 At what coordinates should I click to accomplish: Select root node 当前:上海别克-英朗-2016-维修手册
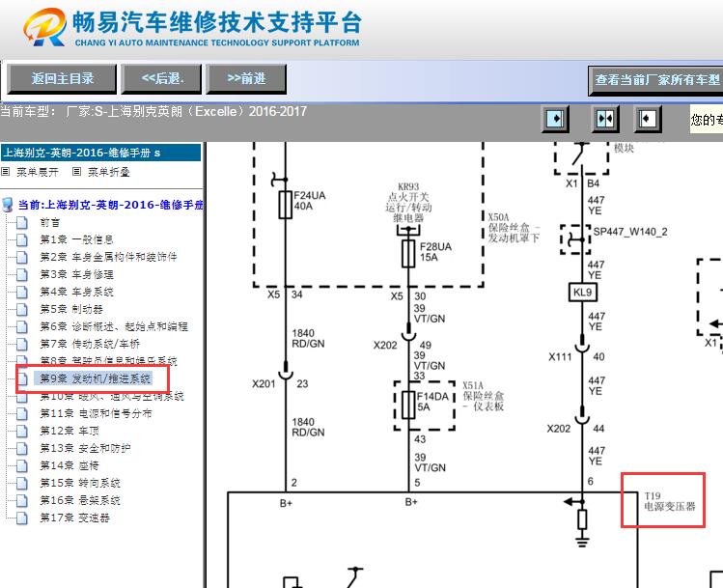coord(110,205)
